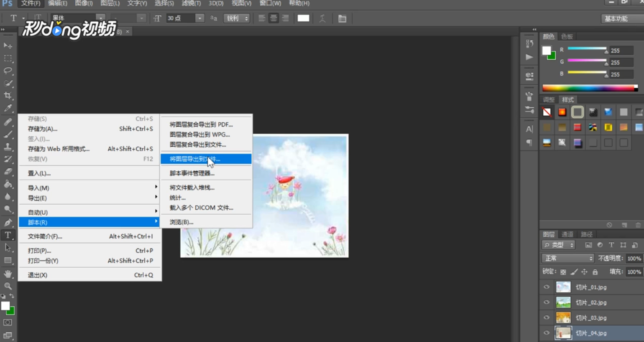Choose 将图层导出到文件 from submenu

click(206, 159)
